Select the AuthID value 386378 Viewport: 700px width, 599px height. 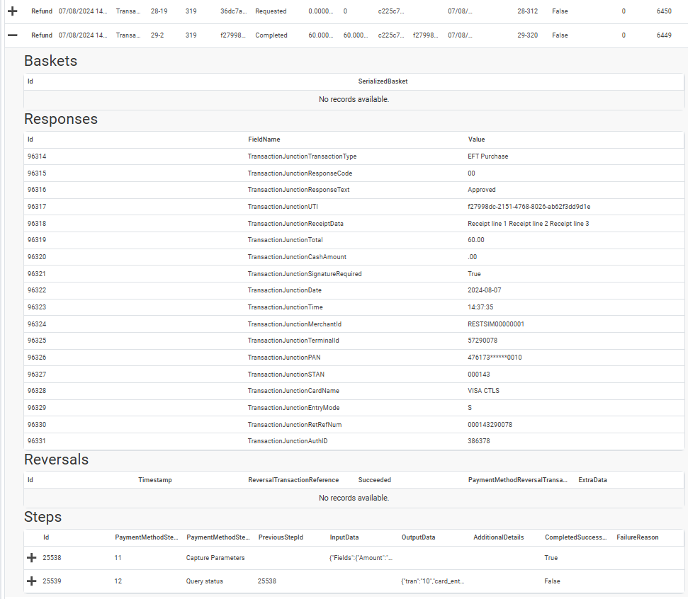(x=478, y=441)
